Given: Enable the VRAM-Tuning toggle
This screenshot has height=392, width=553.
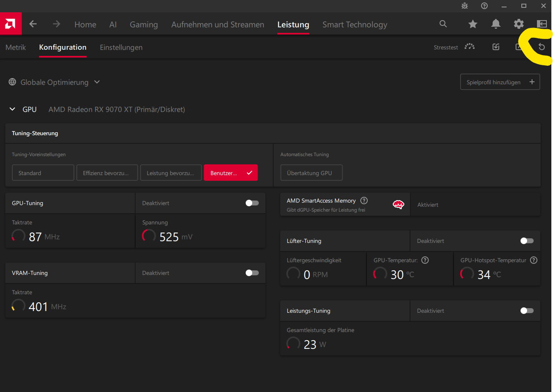Looking at the screenshot, I should [x=252, y=273].
